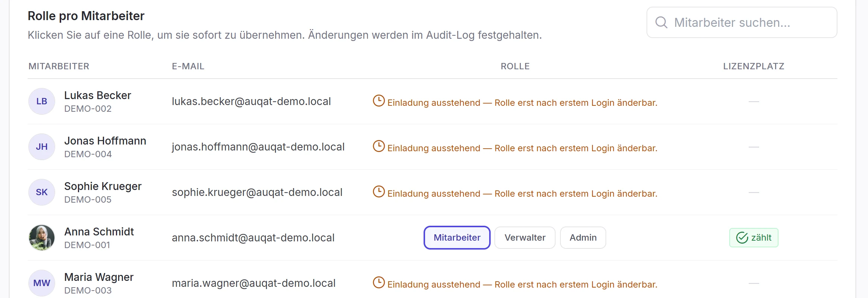The height and width of the screenshot is (298, 868).
Task: Click the email maria.wagner@auqat-demo.local
Action: coord(254,283)
